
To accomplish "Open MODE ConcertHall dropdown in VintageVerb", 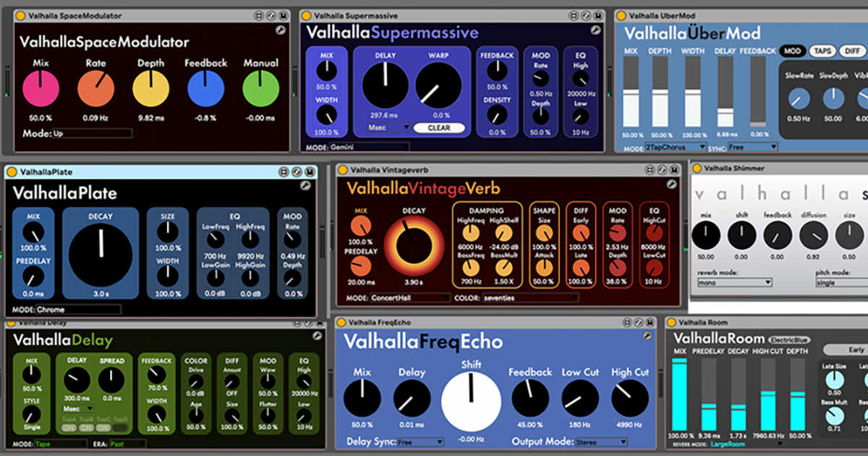I will (x=409, y=297).
